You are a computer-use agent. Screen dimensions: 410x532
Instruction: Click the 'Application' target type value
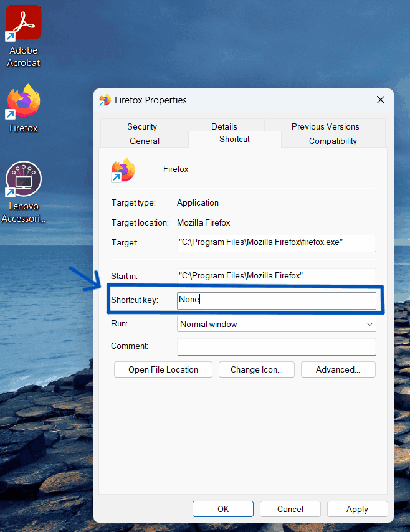tap(198, 202)
